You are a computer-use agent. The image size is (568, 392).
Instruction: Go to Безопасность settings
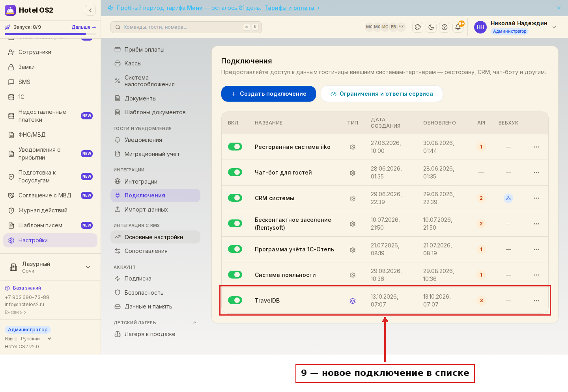coord(155,293)
